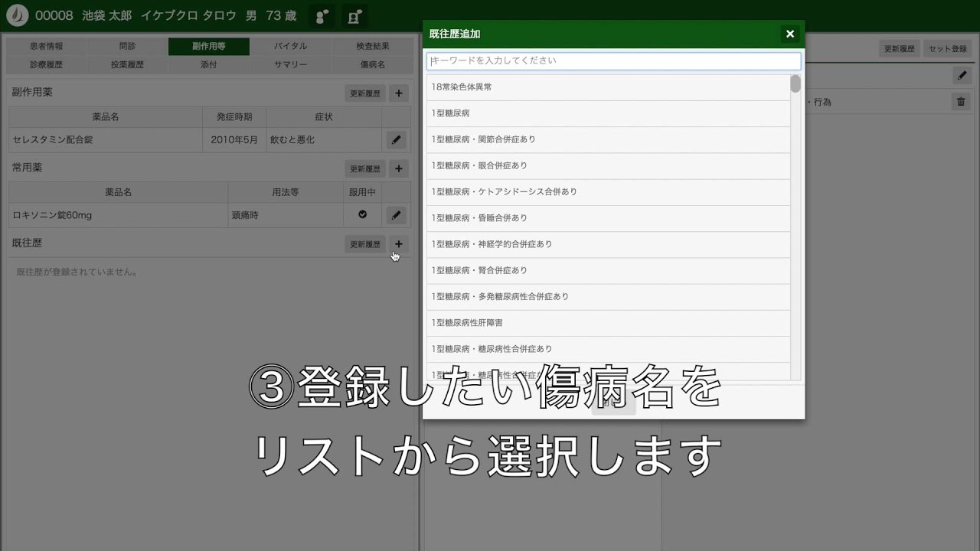Open the サマリー tab
This screenshot has height=551, width=980.
pos(290,65)
